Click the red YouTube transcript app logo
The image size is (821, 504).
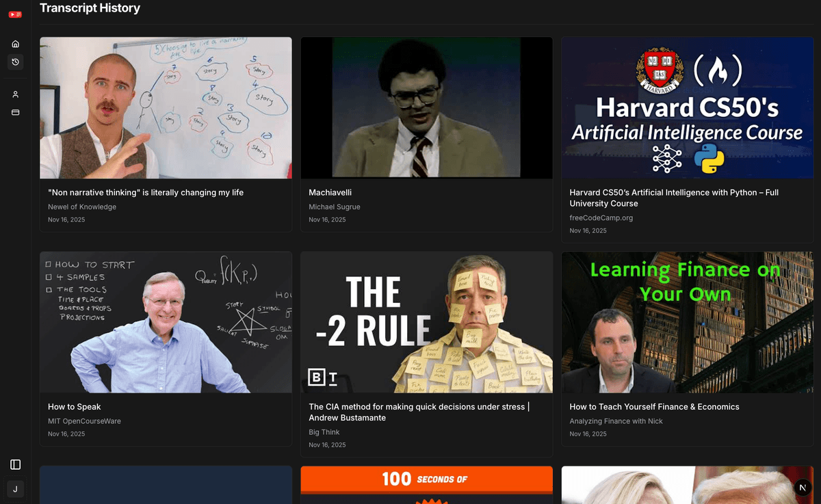point(15,14)
